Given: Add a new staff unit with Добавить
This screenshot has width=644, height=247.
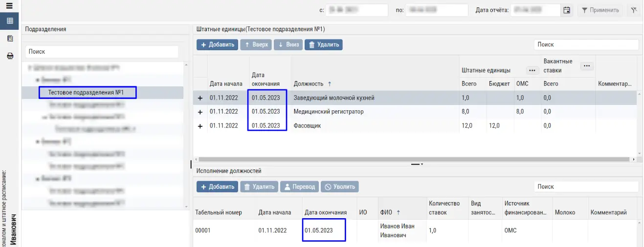Looking at the screenshot, I should (217, 44).
